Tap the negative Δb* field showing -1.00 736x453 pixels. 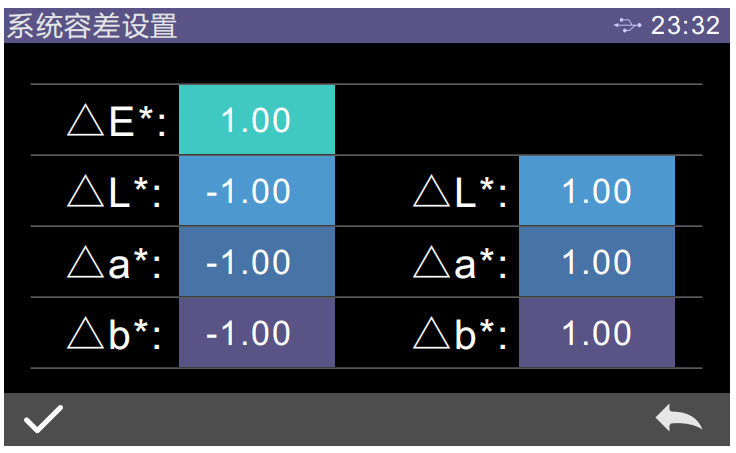tap(256, 333)
